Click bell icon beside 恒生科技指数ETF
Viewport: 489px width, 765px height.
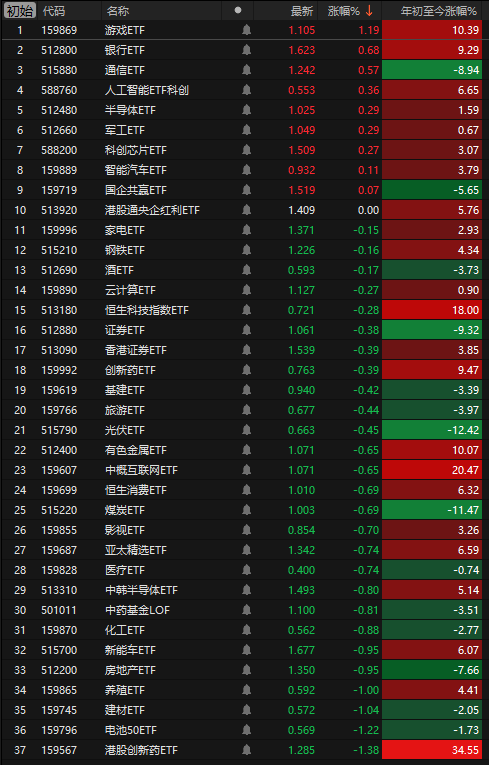(246, 310)
